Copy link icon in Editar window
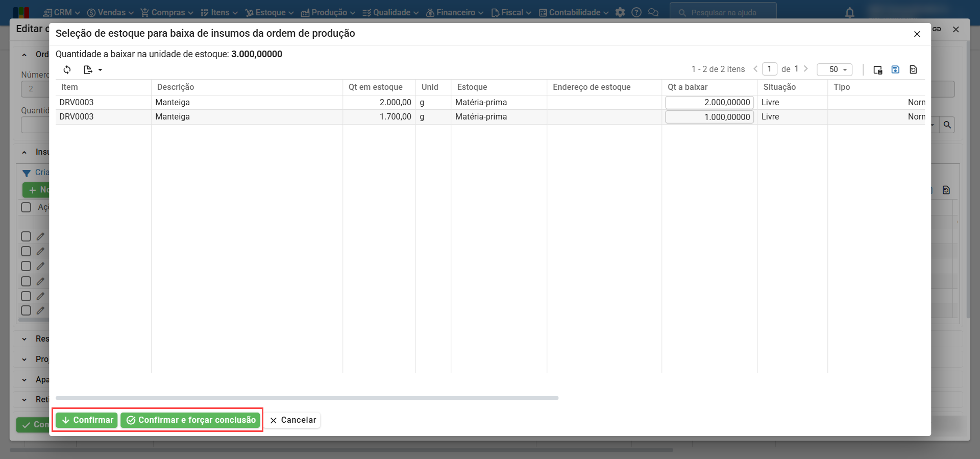The height and width of the screenshot is (459, 980). pos(937,29)
